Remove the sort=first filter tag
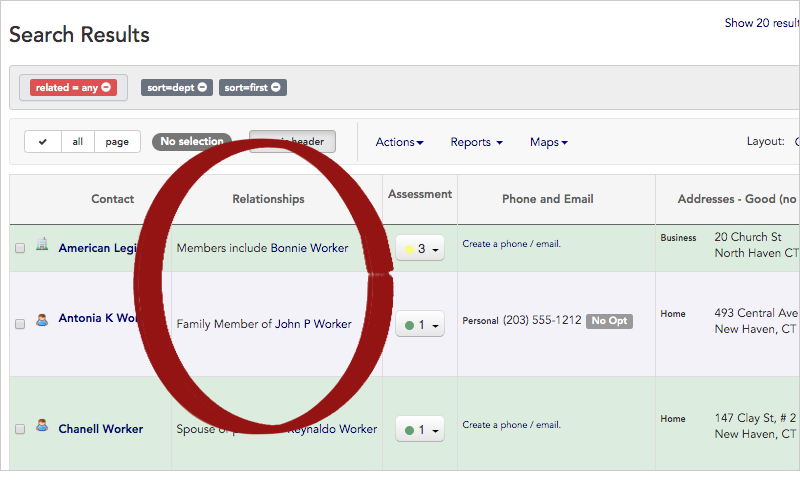The image size is (800, 494). [276, 87]
